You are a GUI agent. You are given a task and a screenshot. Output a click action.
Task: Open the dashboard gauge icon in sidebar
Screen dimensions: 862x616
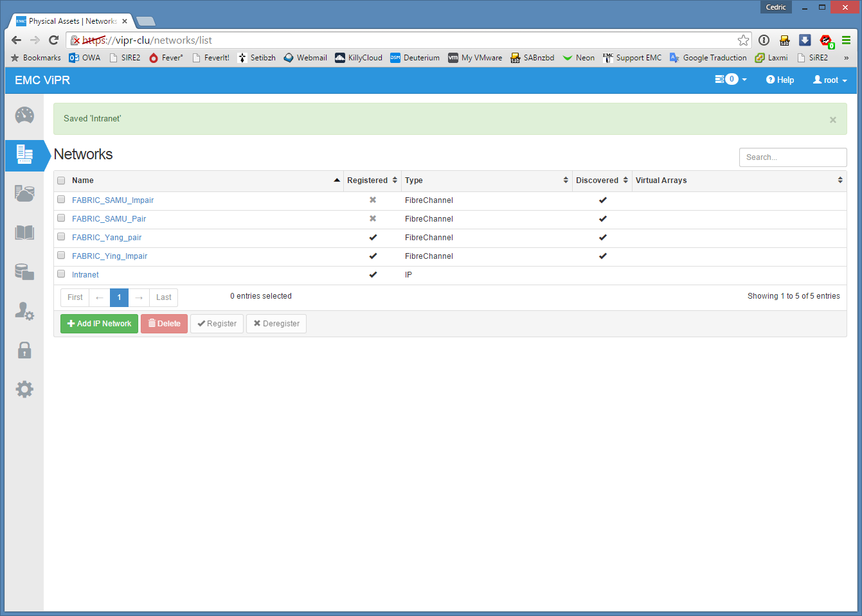coord(24,116)
